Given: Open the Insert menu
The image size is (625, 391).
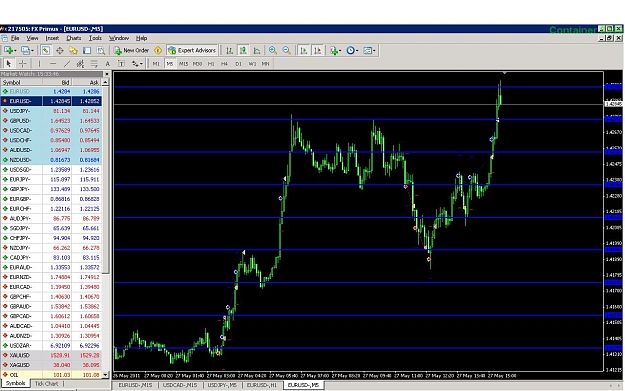Looking at the screenshot, I should [x=52, y=38].
